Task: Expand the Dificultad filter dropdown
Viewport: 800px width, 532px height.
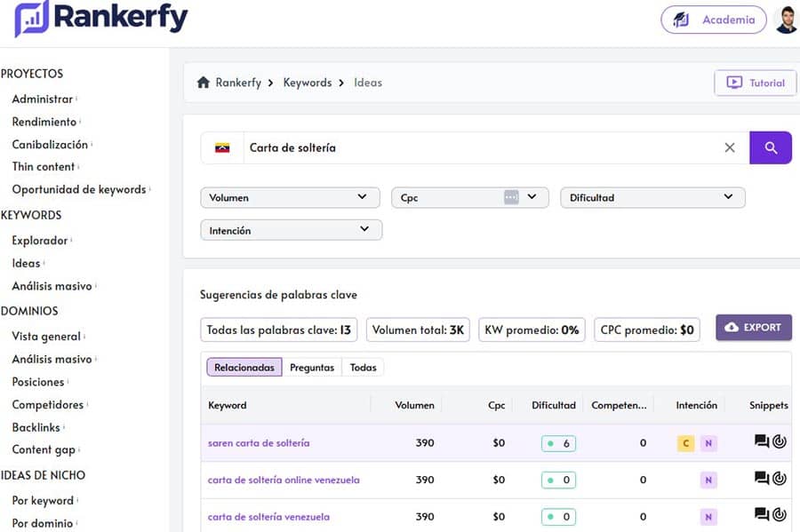Action: (x=652, y=197)
